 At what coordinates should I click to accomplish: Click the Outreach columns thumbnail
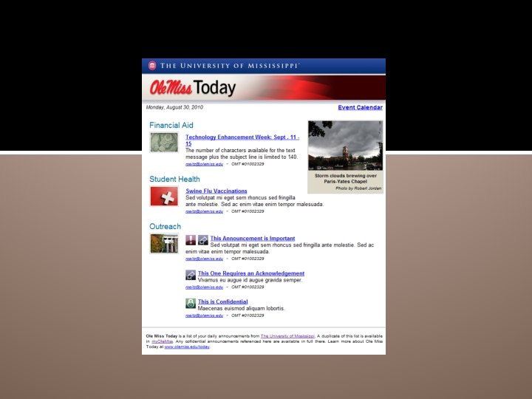pyautogui.click(x=164, y=244)
